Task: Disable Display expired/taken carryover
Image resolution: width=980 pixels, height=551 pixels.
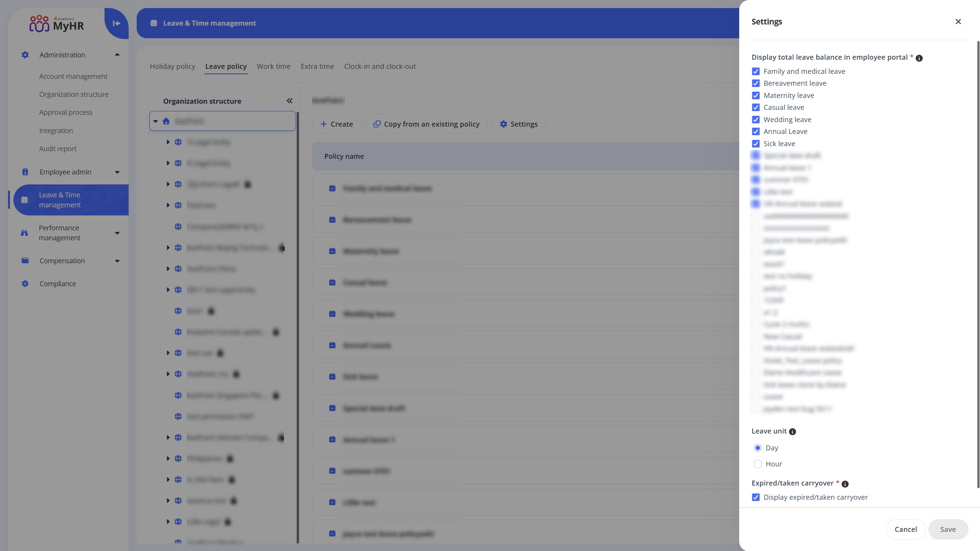Action: [x=756, y=497]
